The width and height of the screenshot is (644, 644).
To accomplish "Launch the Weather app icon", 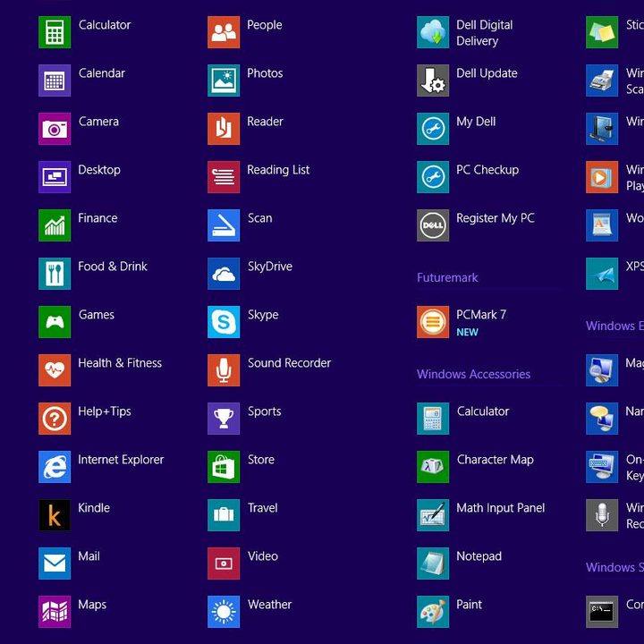I will pyautogui.click(x=224, y=612).
